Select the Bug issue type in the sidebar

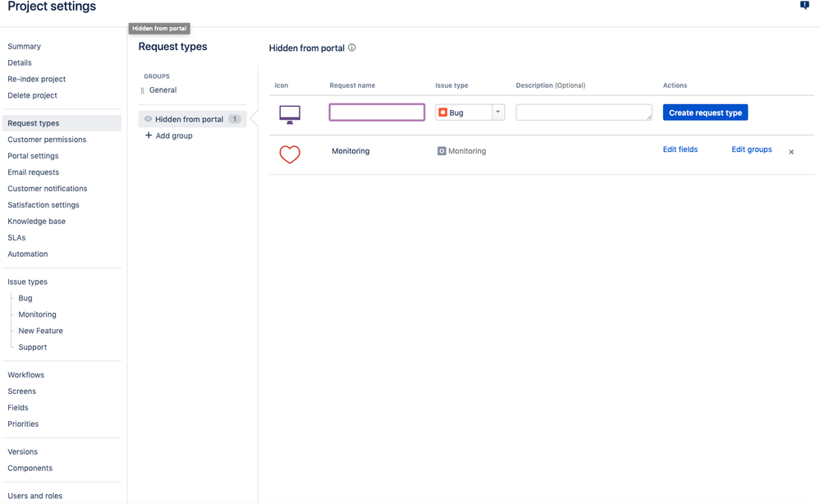pos(25,298)
